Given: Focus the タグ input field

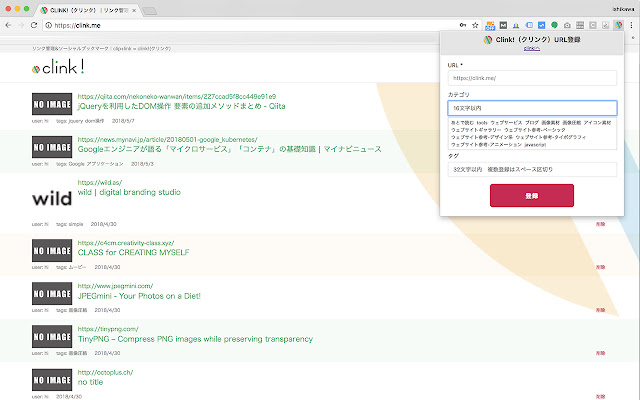Looking at the screenshot, I should 532,169.
